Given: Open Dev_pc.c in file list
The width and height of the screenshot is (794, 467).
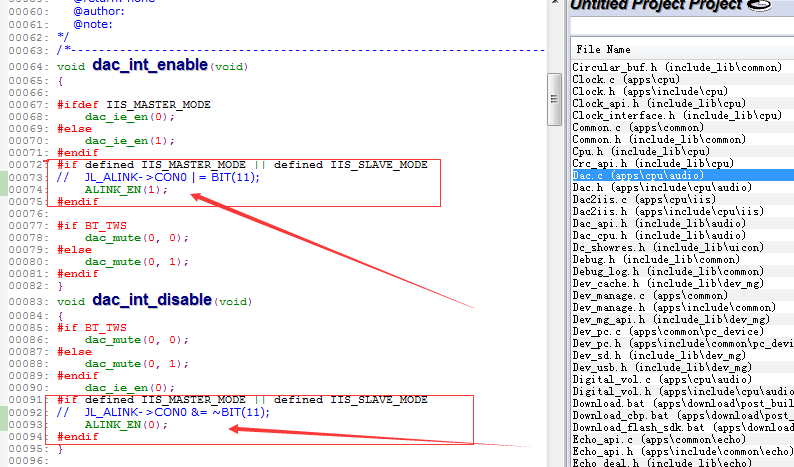Looking at the screenshot, I should 668,332.
